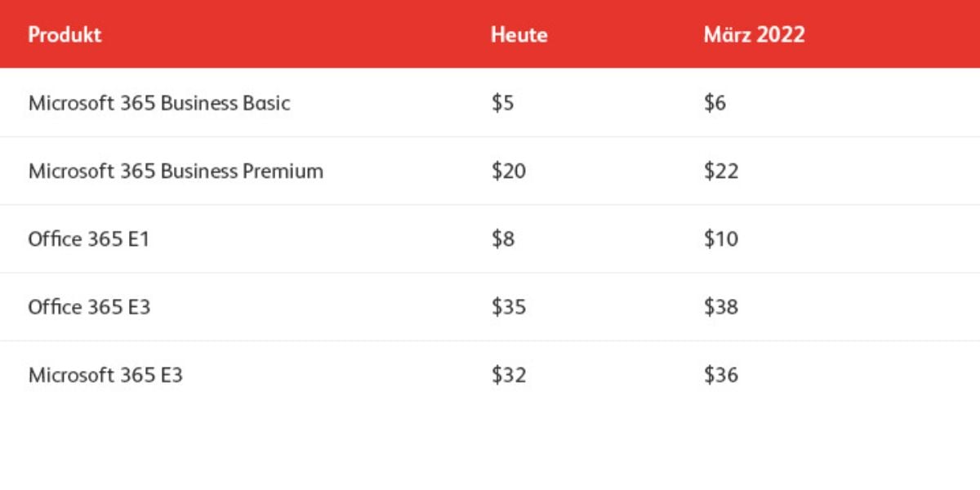
Task: Click the $5 price under Heute
Action: click(502, 103)
